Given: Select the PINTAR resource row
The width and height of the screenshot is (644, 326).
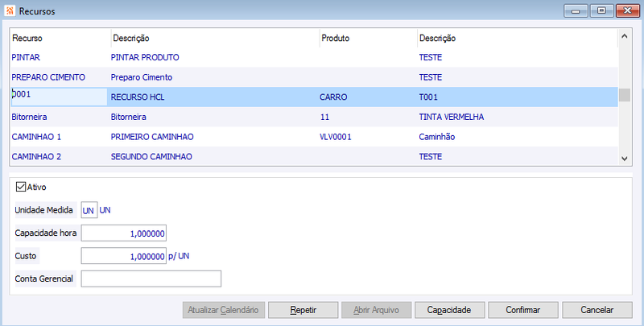Looking at the screenshot, I should [x=314, y=57].
